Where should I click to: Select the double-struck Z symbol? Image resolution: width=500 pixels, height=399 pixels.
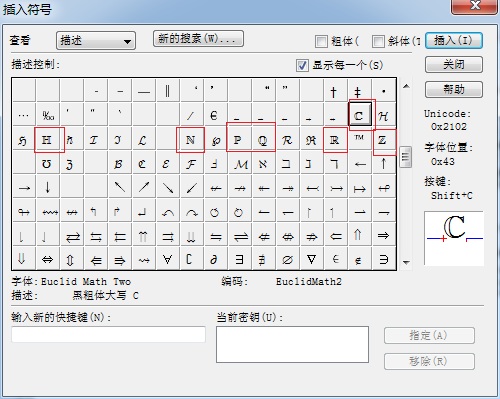(384, 140)
